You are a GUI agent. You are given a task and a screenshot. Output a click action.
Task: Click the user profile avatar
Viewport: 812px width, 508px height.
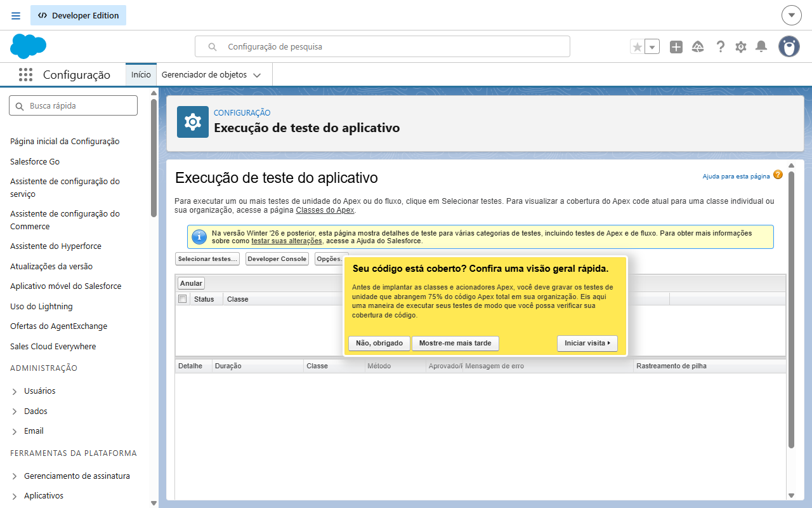click(789, 46)
